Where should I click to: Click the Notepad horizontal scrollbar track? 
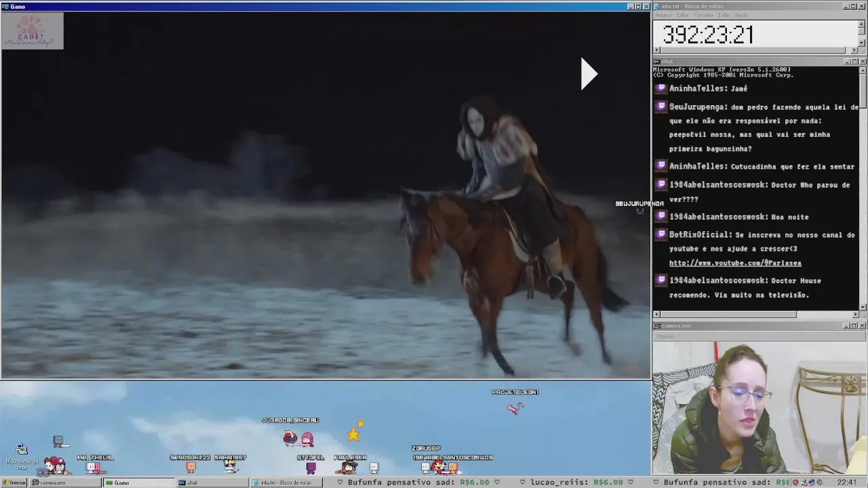click(x=755, y=50)
